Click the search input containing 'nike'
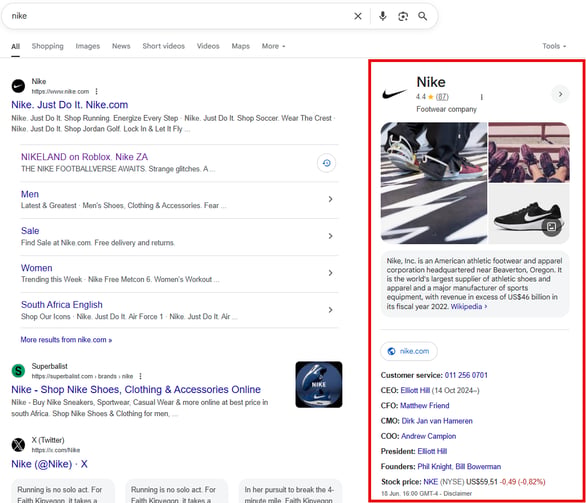The width and height of the screenshot is (586, 503). click(179, 16)
